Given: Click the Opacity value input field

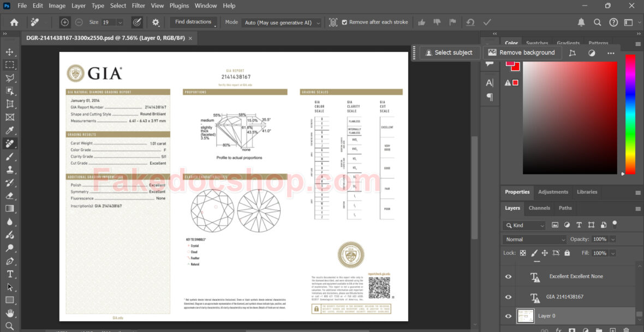Looking at the screenshot, I should [600, 239].
